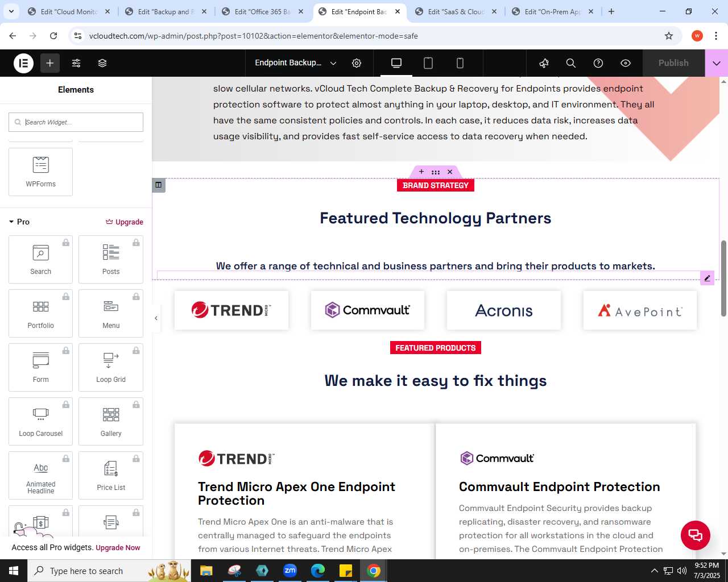728x582 pixels.
Task: Select the Loop Grid pro widget
Action: tap(111, 367)
